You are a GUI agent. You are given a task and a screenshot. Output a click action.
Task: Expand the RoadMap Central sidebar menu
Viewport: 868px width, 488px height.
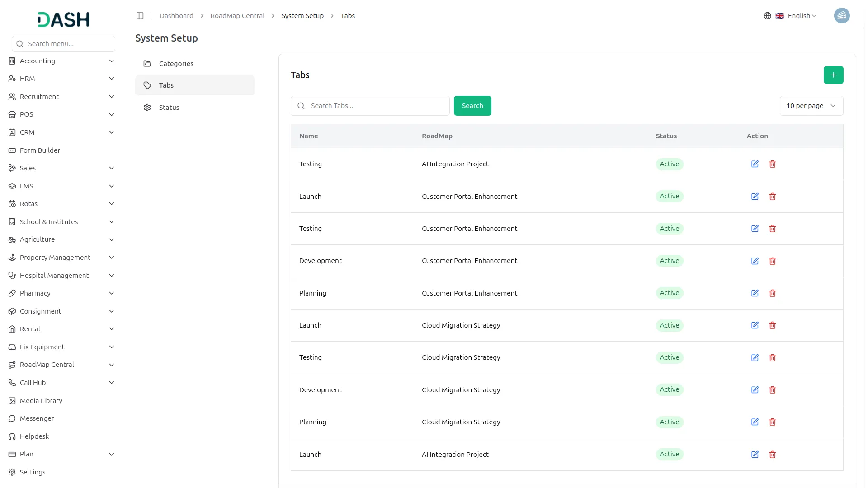pos(63,365)
